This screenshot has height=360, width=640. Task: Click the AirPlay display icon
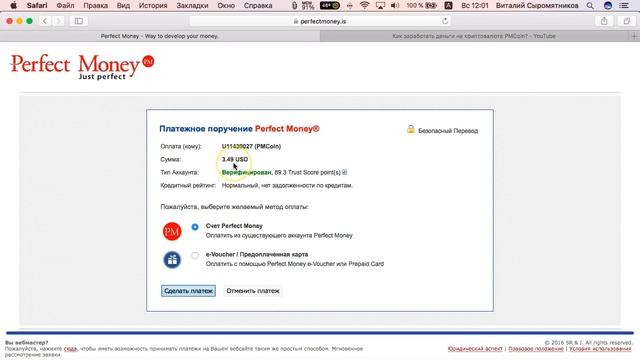(380, 5)
